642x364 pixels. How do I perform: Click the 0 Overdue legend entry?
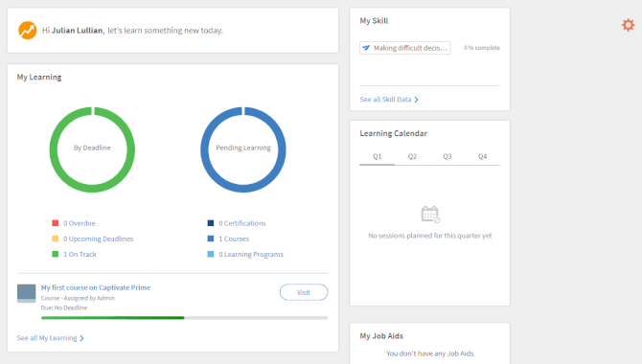point(80,223)
